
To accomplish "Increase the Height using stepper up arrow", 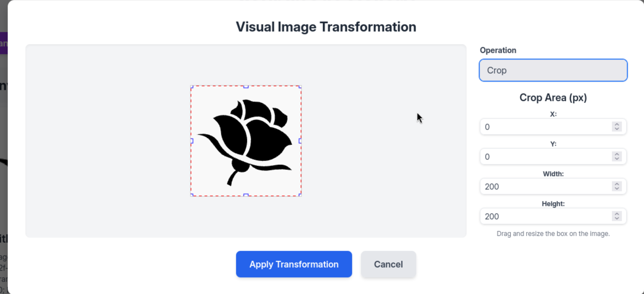I will 617,214.
